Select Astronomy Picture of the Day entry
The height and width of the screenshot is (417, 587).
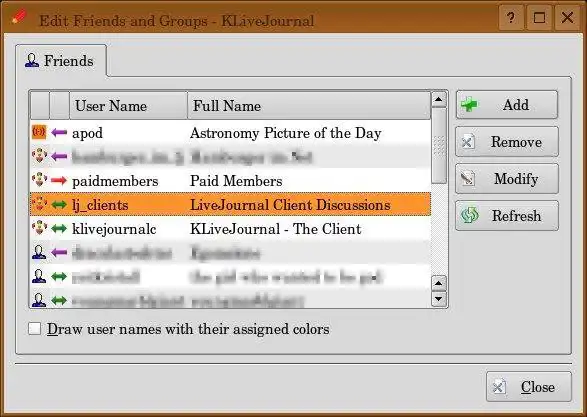point(286,133)
